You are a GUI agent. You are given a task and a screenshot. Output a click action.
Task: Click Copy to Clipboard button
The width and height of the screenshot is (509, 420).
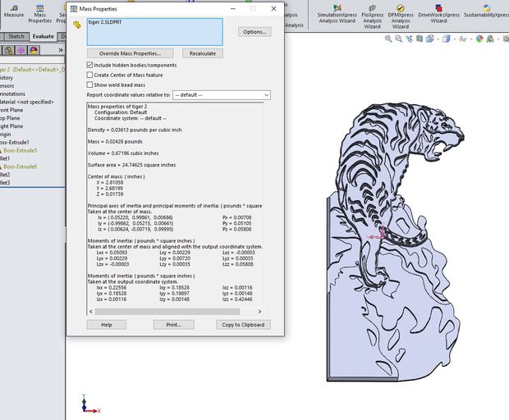click(x=243, y=325)
